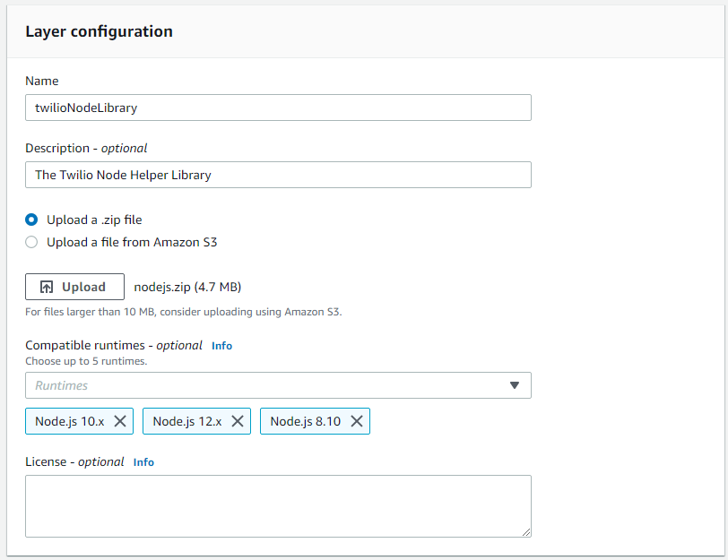Click the 'Choose up to 5 runtimes.' hint
This screenshot has width=728, height=560.
coord(86,361)
